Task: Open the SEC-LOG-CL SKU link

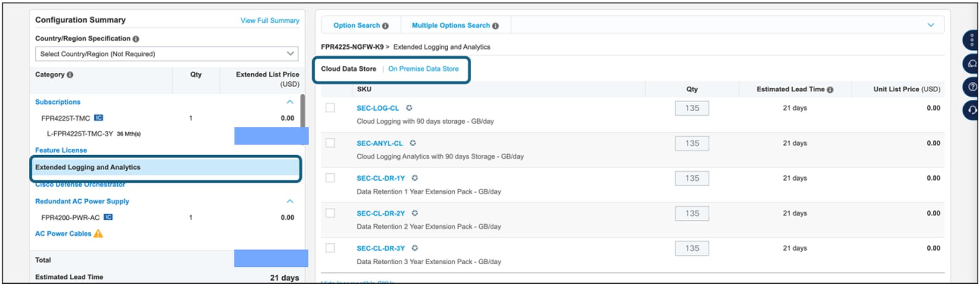Action: 378,109
